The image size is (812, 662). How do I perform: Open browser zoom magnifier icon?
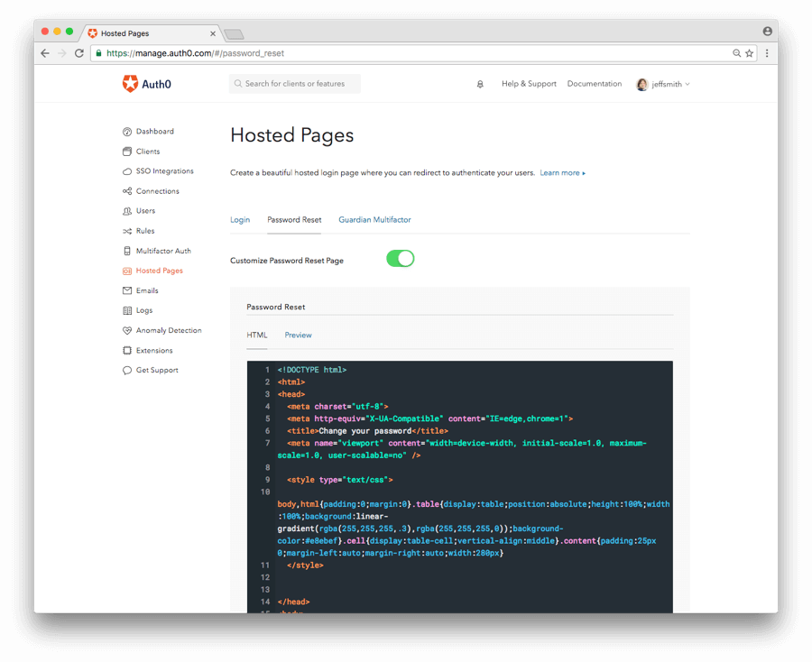coord(736,53)
